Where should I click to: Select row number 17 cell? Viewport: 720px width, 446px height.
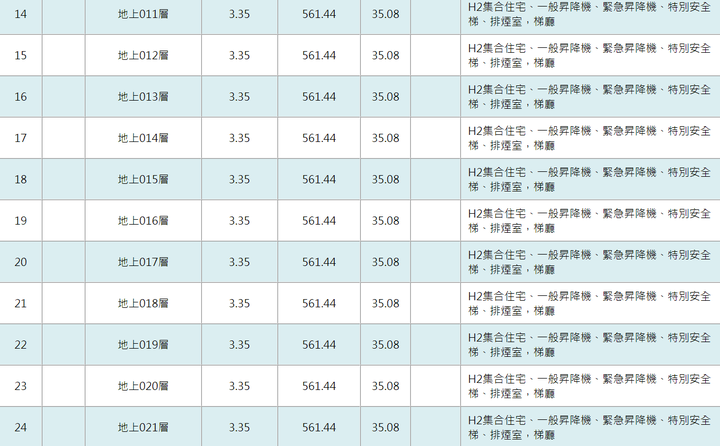pyautogui.click(x=21, y=138)
